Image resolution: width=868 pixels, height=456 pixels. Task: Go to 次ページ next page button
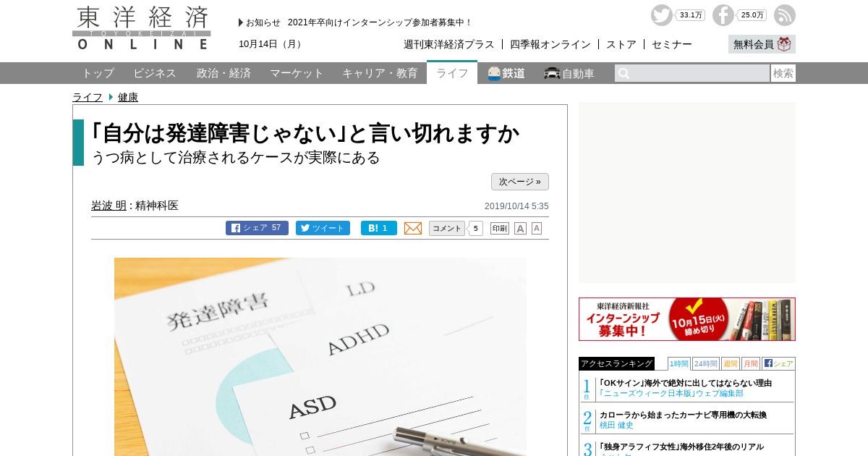click(x=520, y=182)
